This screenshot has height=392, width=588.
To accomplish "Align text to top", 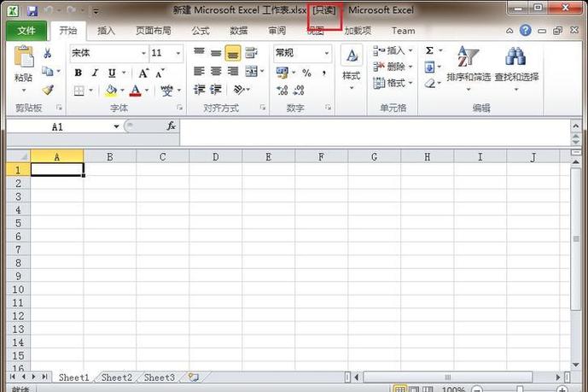I will click(199, 53).
